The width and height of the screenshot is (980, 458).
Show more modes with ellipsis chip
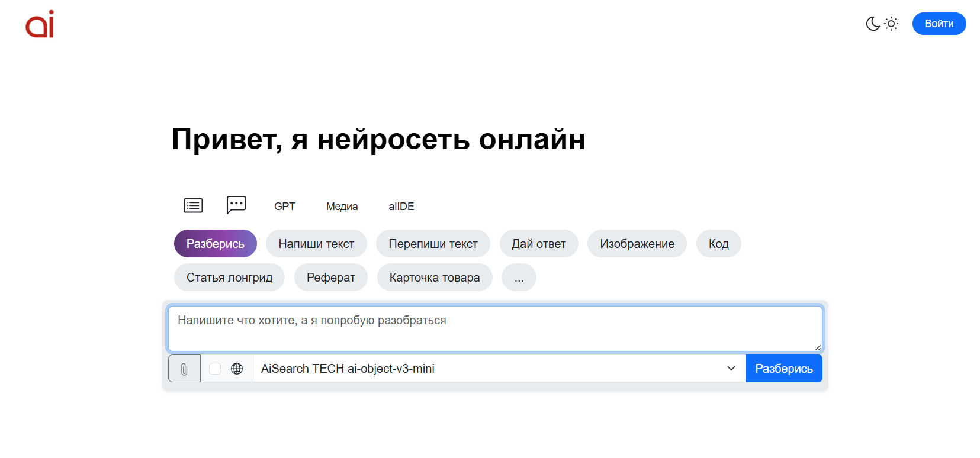pyautogui.click(x=519, y=278)
